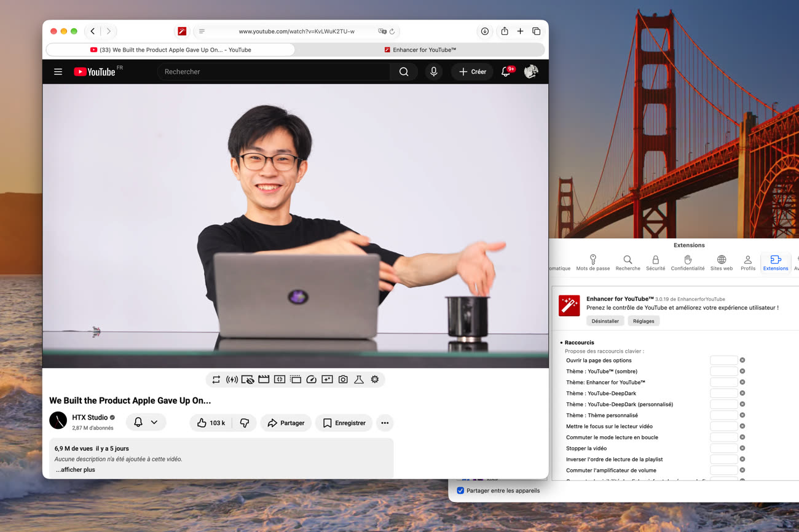
Task: Expand description with ...afficher plus
Action: coord(75,469)
